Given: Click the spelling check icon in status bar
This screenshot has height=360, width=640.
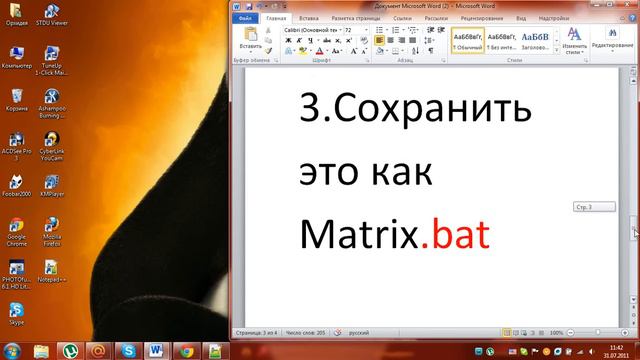Looking at the screenshot, I should [338, 333].
